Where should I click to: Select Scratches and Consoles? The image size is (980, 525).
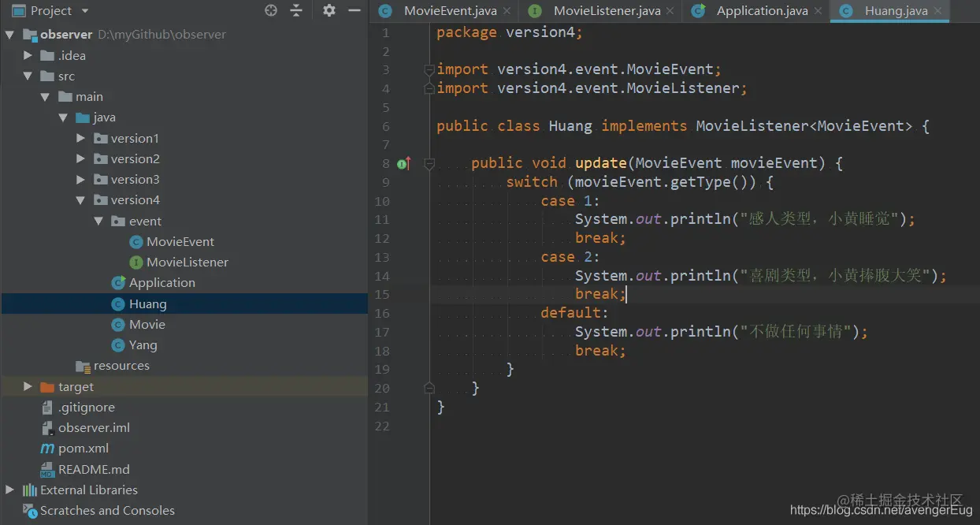[x=107, y=510]
